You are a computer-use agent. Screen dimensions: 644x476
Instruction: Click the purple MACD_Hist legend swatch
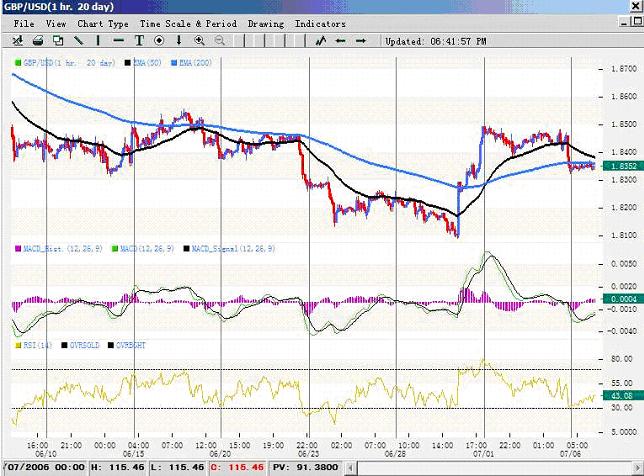(16, 246)
